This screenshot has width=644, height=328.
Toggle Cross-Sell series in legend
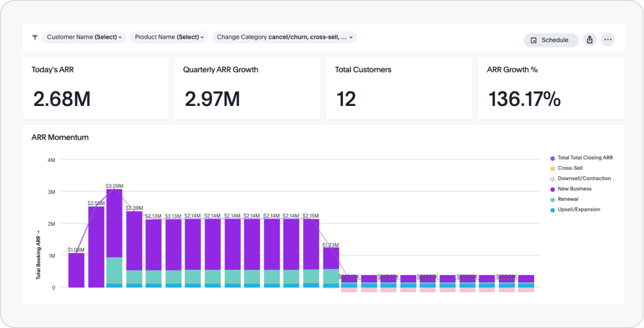[x=570, y=168]
